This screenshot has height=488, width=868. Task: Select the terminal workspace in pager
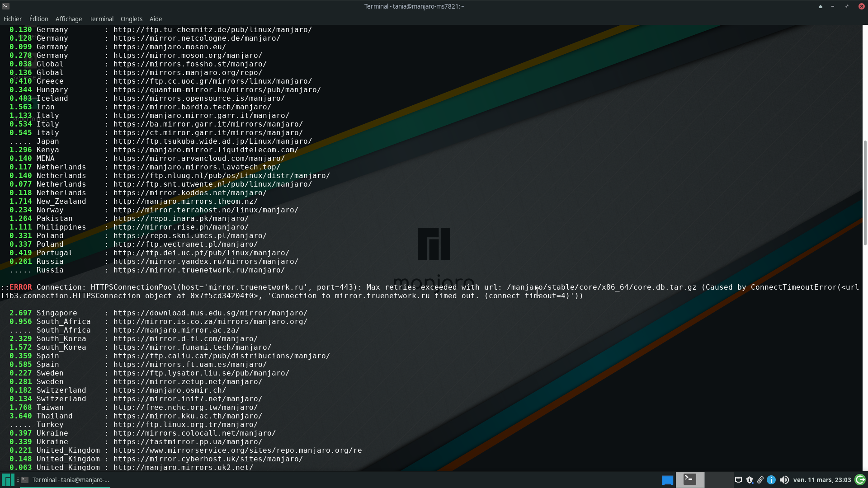pos(690,479)
